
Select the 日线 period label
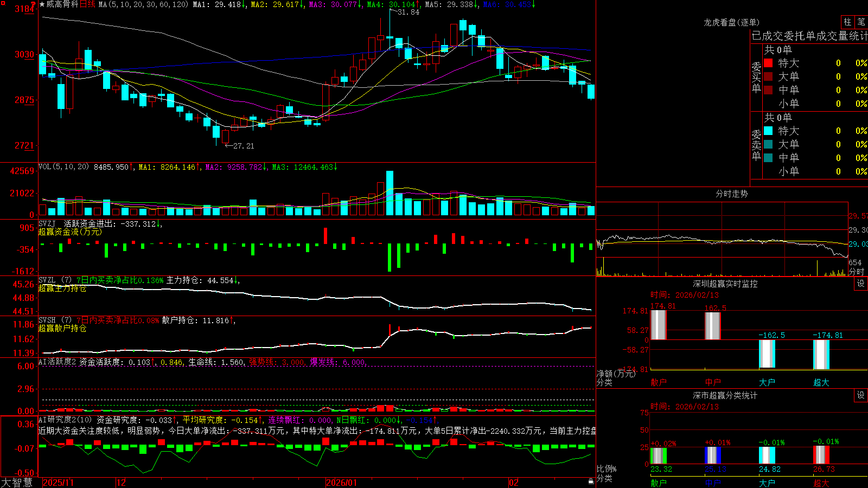point(87,4)
